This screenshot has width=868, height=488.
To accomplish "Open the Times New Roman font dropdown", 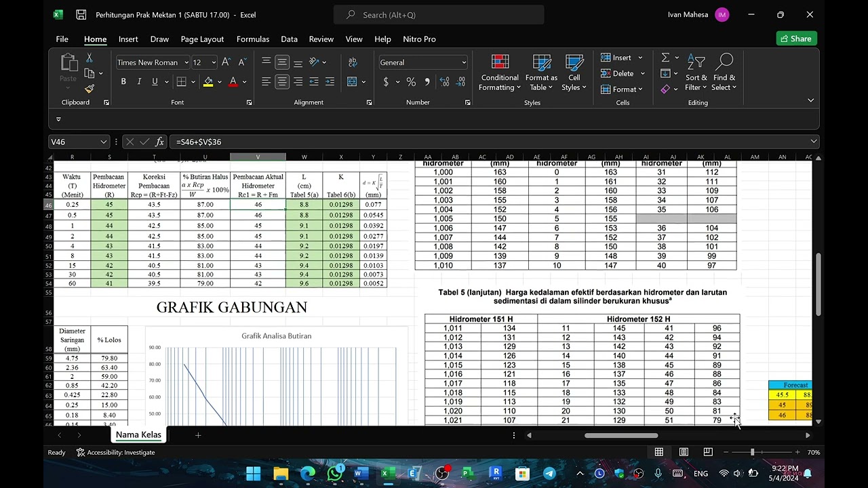I will click(186, 62).
